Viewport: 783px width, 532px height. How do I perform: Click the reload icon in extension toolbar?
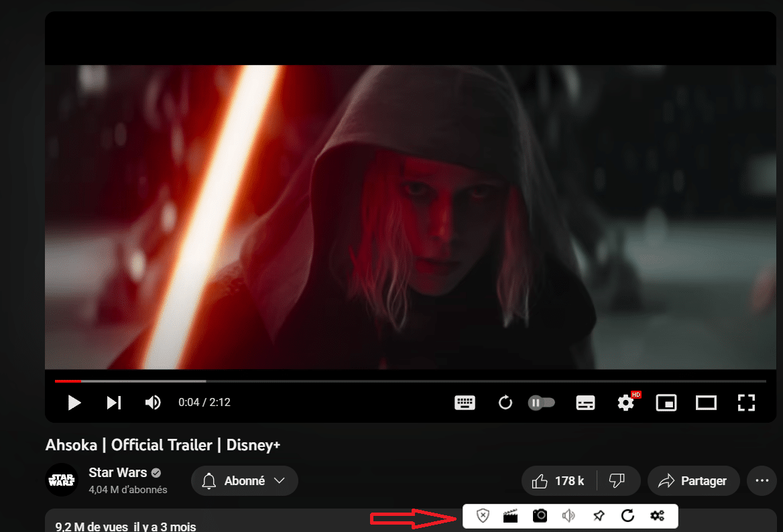[x=627, y=515]
